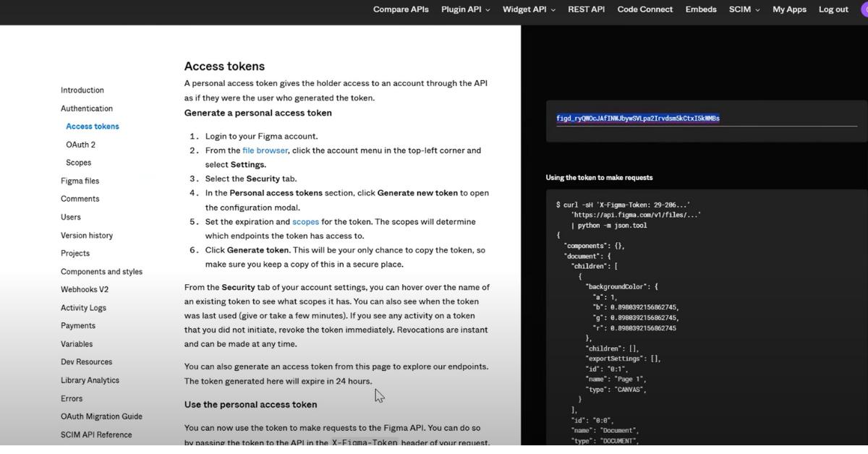The width and height of the screenshot is (868, 454).
Task: Go to Version history section
Action: click(87, 236)
